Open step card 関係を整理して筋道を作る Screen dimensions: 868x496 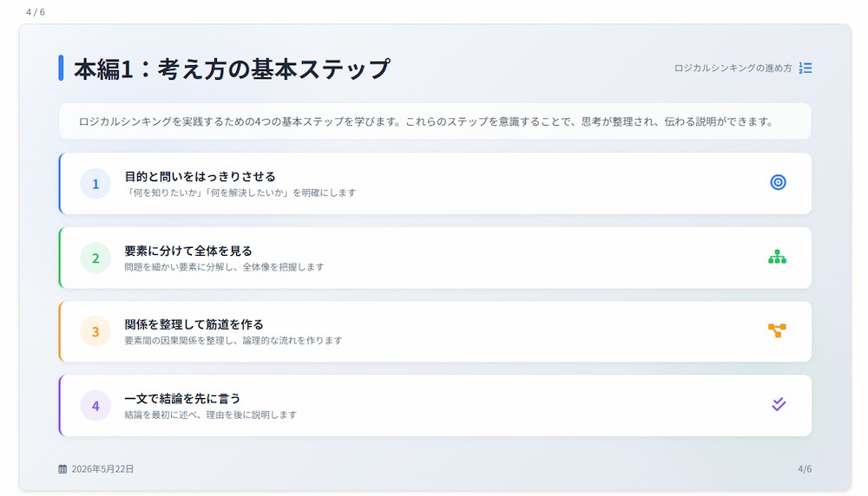[435, 331]
